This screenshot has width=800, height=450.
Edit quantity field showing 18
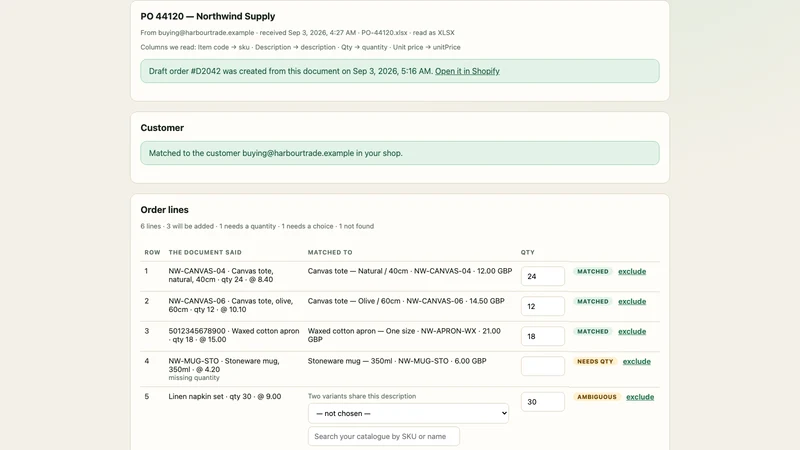[542, 336]
